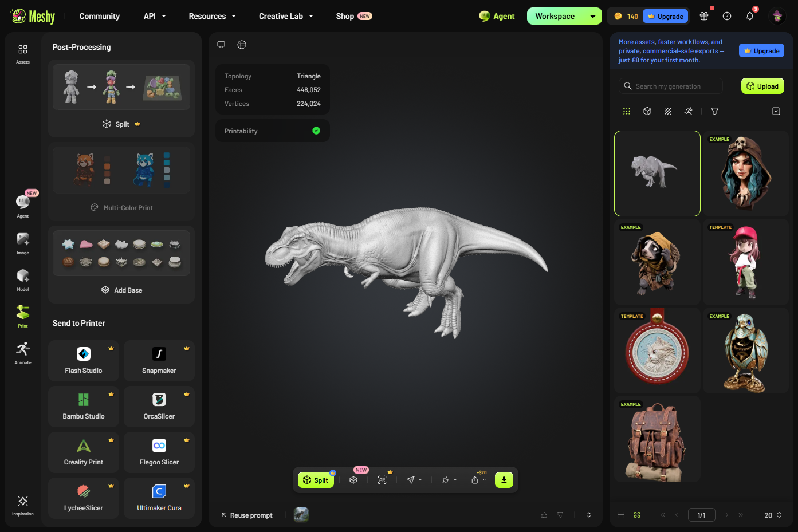The width and height of the screenshot is (798, 532).
Task: Switch assets to list view
Action: click(621, 515)
